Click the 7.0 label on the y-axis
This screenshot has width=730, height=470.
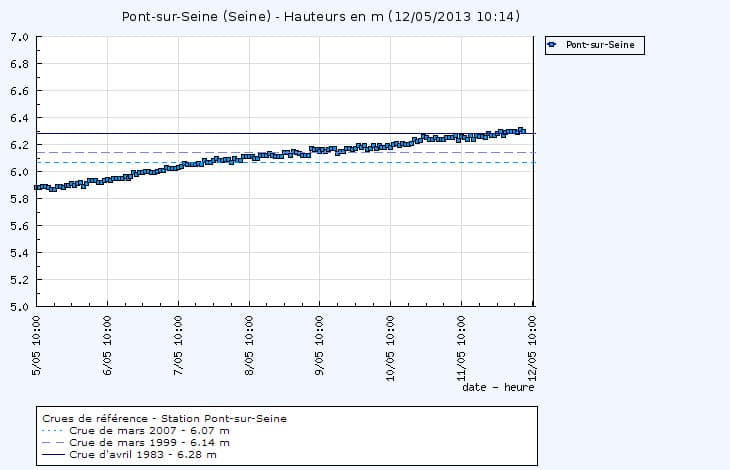(18, 37)
